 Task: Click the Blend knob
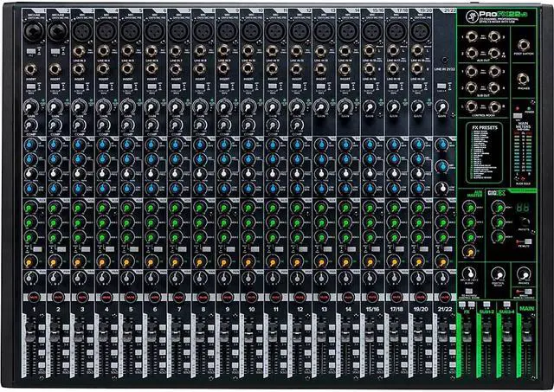pyautogui.click(x=469, y=274)
